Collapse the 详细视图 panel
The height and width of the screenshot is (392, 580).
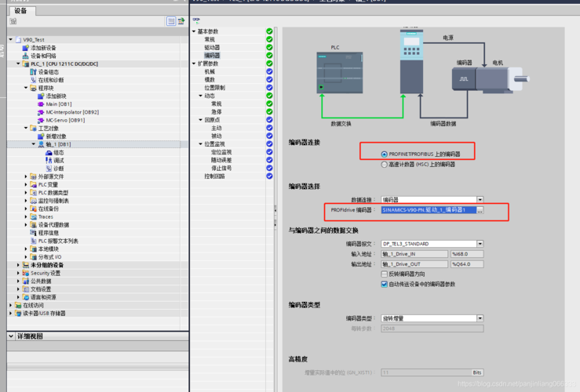pyautogui.click(x=11, y=336)
